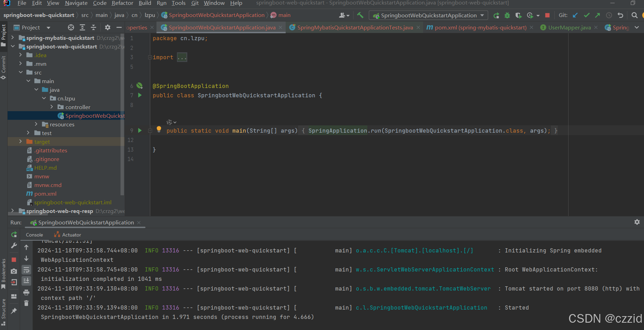Run with coverage shield icon
644x330 pixels.
[518, 15]
